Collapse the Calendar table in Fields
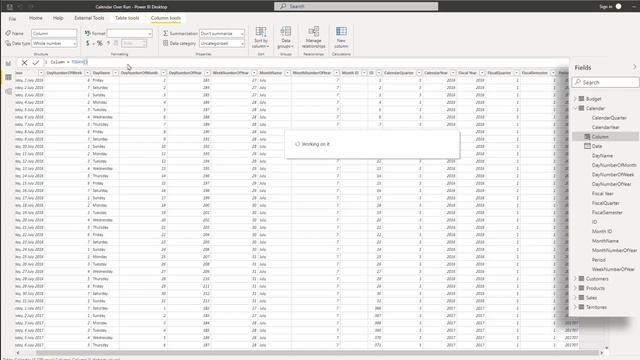This screenshot has width=640, height=360. point(575,108)
